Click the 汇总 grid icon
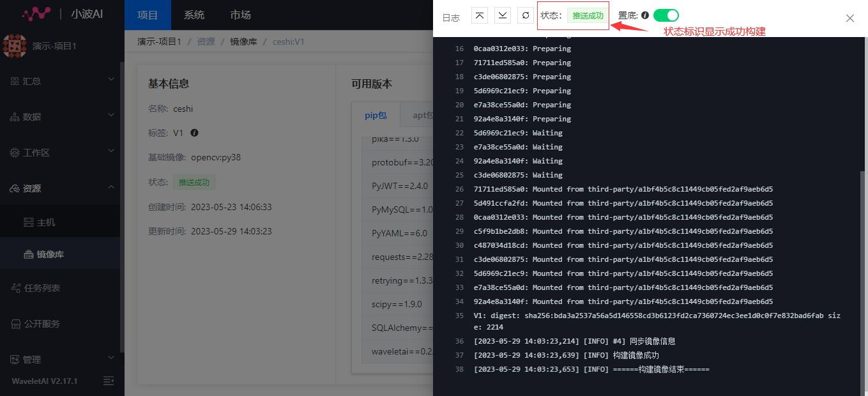Viewport: 868px width, 396px height. 15,81
